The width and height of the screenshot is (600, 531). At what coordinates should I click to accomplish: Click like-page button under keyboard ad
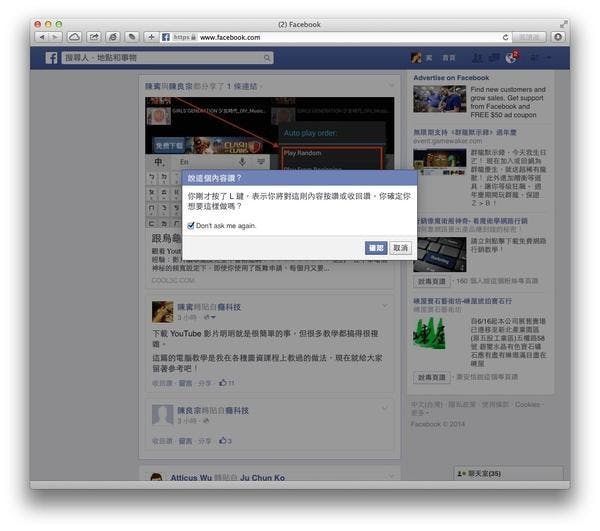pyautogui.click(x=432, y=282)
